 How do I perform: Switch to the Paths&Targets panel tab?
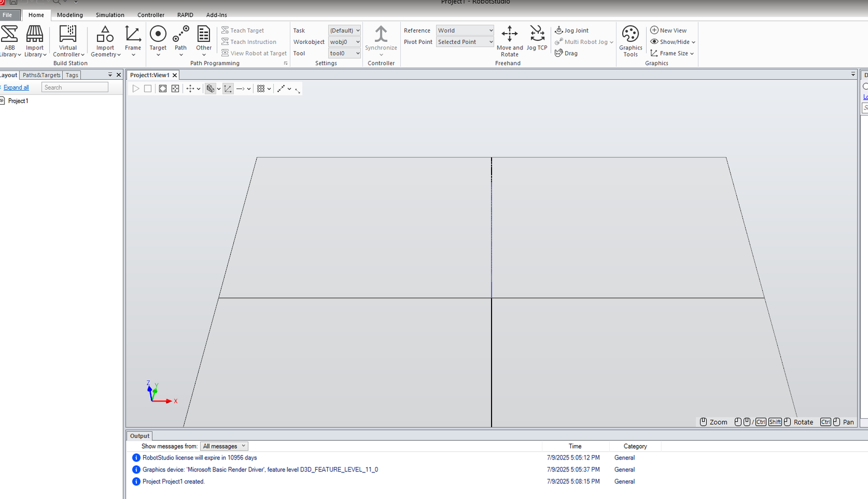(41, 75)
